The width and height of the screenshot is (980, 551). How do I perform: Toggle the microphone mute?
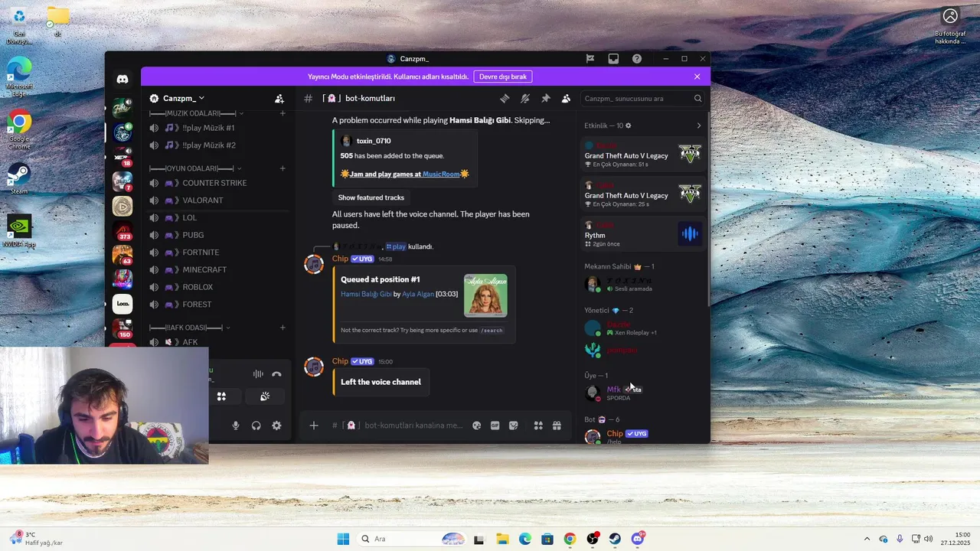tap(236, 425)
